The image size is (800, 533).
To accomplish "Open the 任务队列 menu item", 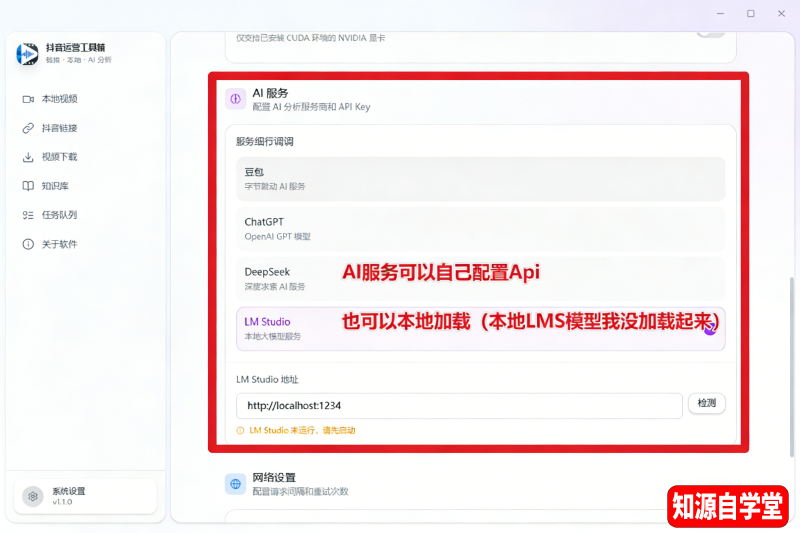I will click(x=59, y=215).
